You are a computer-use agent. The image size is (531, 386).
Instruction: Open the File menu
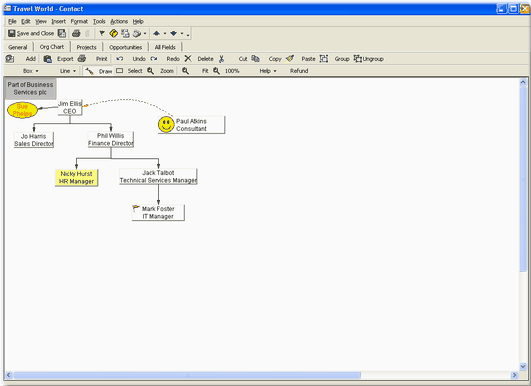12,22
